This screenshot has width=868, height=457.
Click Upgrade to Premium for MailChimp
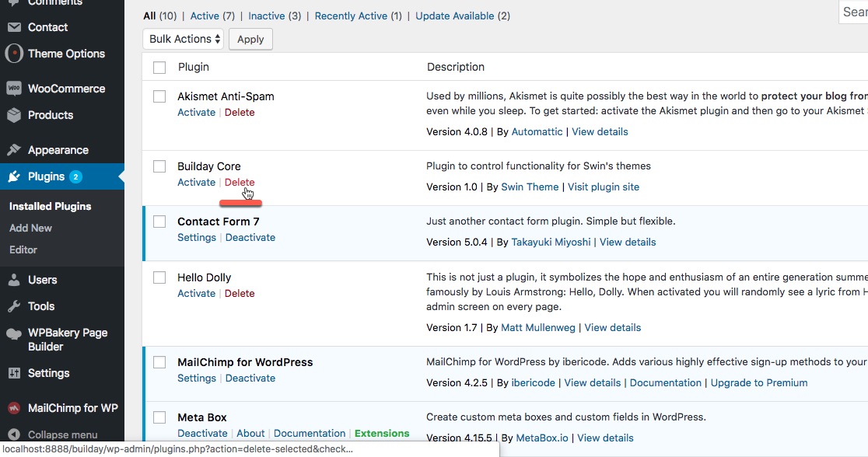click(759, 383)
